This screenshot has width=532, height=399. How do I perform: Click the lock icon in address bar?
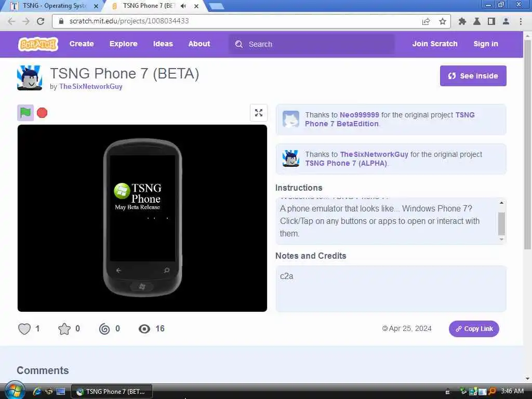[x=61, y=21]
